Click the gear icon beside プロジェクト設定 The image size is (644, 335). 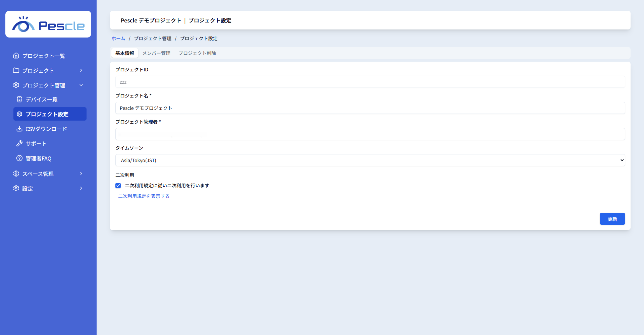19,114
